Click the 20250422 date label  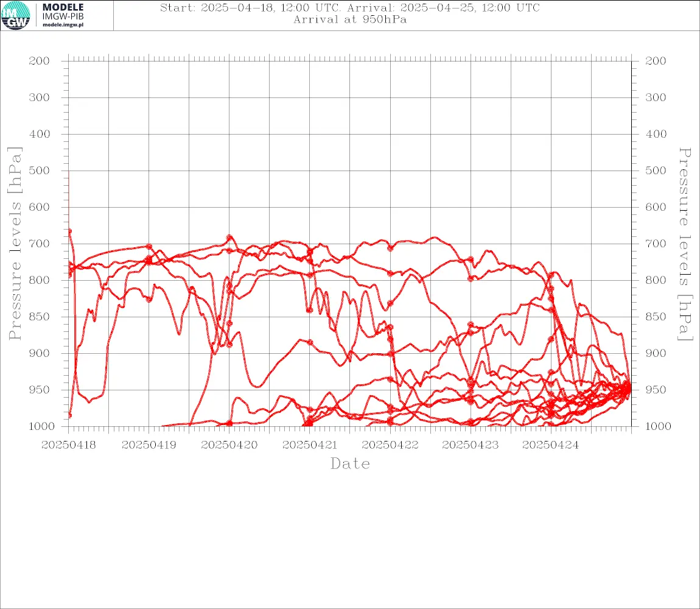pyautogui.click(x=390, y=445)
